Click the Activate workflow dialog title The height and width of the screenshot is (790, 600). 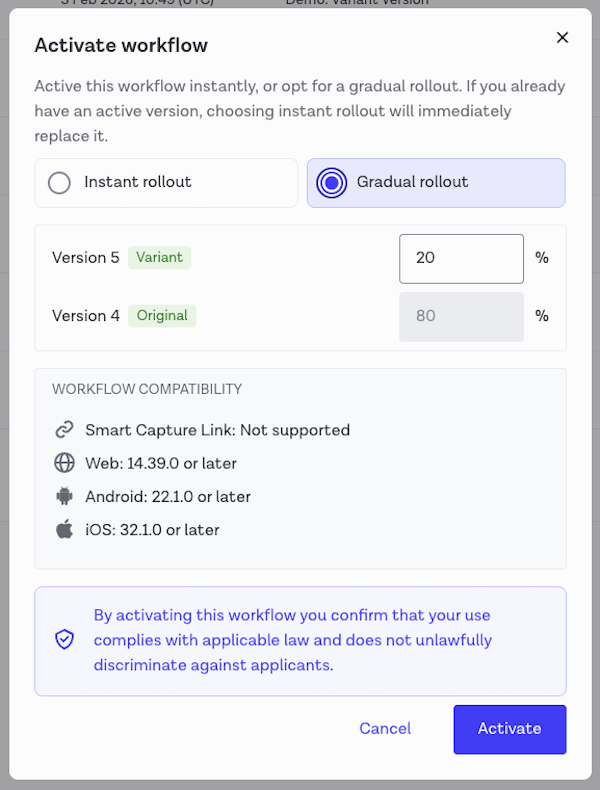121,45
